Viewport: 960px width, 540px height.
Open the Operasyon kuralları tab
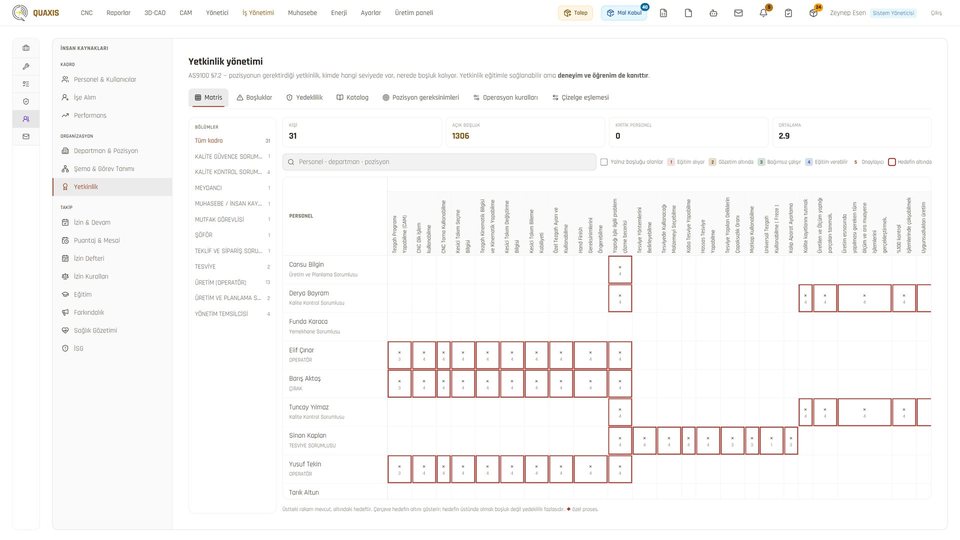pyautogui.click(x=506, y=97)
